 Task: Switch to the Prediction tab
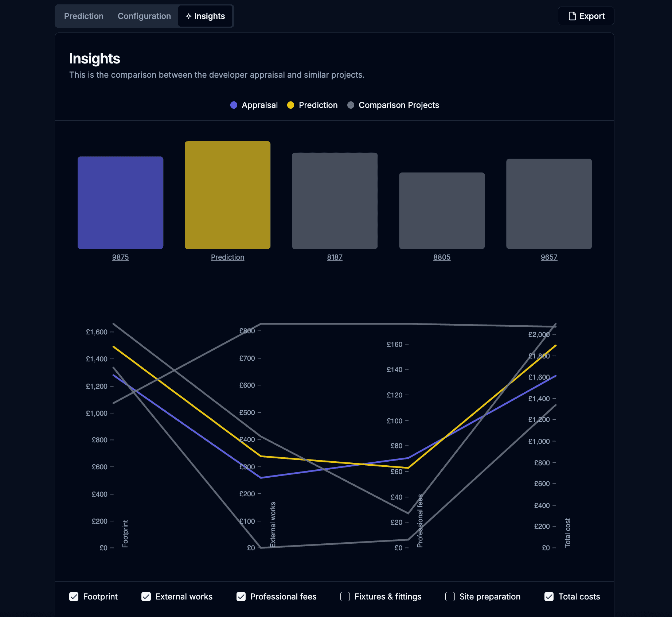click(84, 16)
